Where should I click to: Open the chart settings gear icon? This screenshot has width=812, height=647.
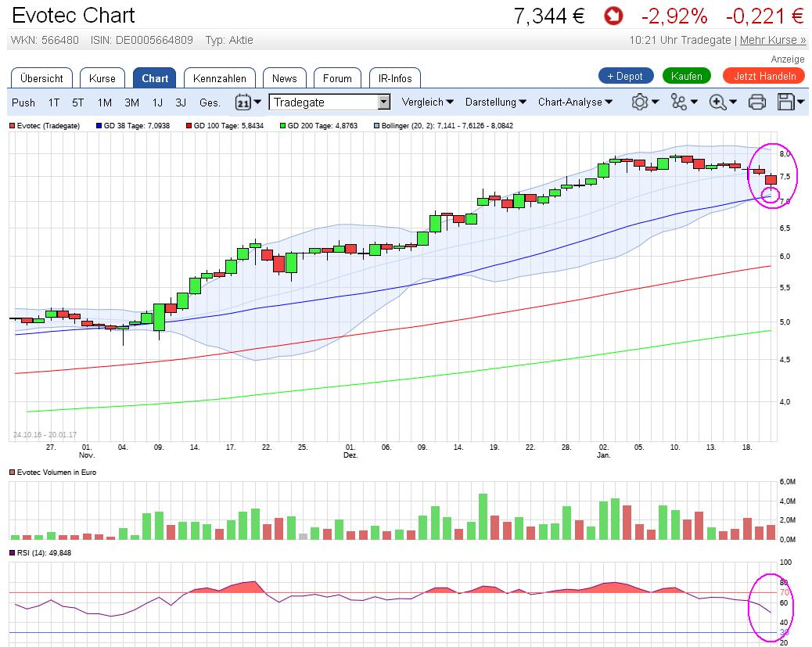coord(640,102)
